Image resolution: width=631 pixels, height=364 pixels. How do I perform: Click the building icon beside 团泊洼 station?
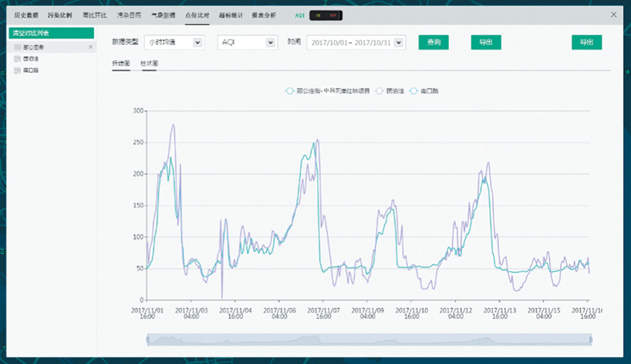click(17, 59)
